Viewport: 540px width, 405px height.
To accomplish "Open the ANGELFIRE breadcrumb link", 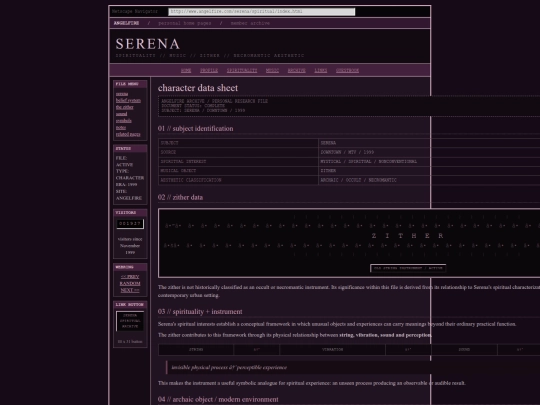I will [126, 23].
